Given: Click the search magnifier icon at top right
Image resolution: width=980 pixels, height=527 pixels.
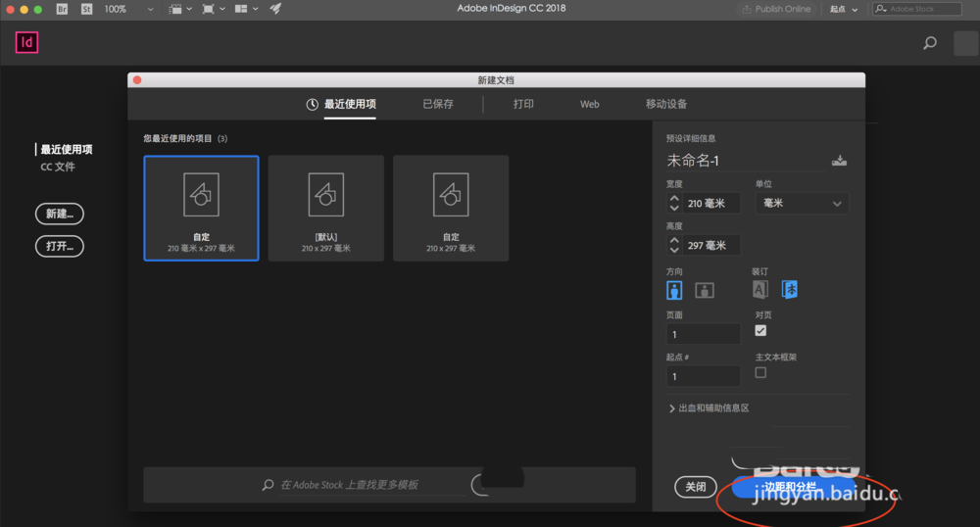Looking at the screenshot, I should [x=930, y=43].
